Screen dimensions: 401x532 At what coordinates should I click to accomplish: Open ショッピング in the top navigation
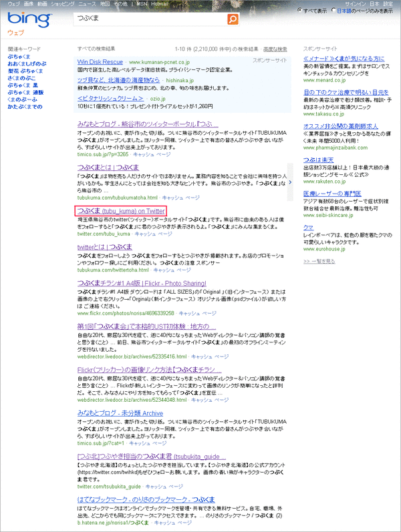click(63, 4)
